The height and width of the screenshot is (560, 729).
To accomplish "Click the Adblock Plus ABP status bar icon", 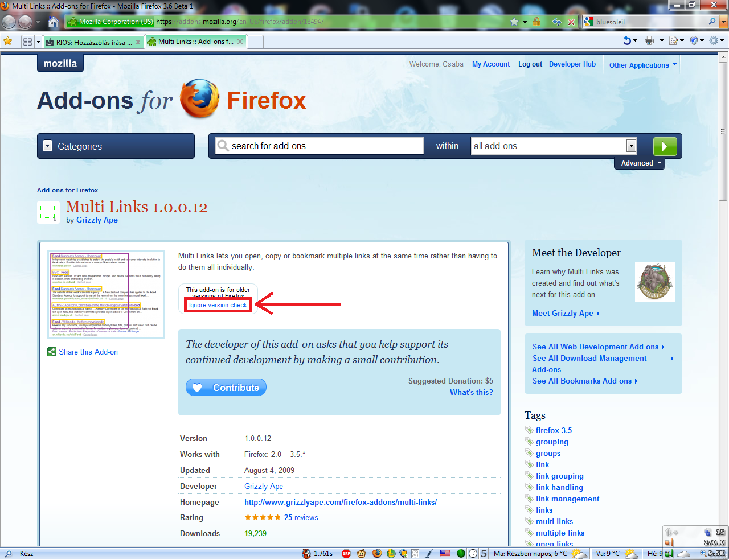I will click(346, 553).
